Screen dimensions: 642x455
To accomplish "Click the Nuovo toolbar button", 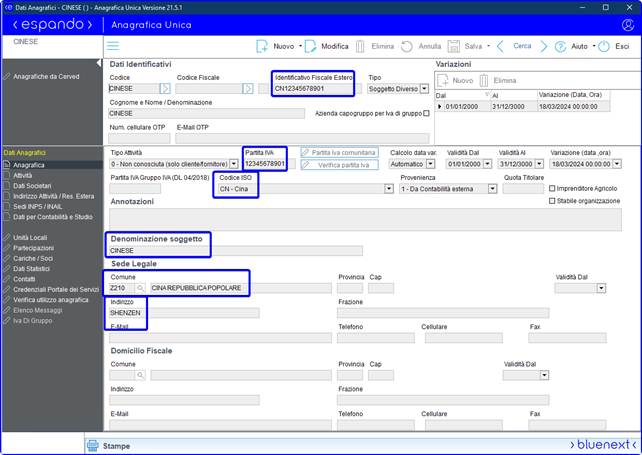I will coord(276,46).
